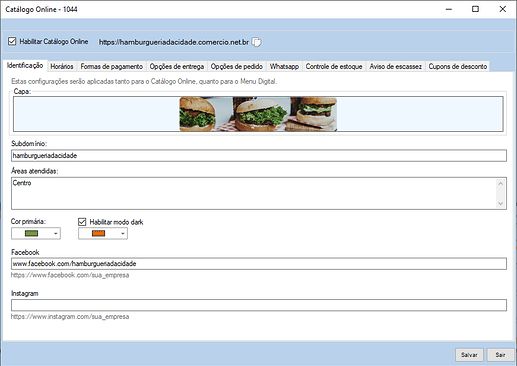517x366 pixels.
Task: Focus the Subdomínio input field
Action: (x=259, y=156)
